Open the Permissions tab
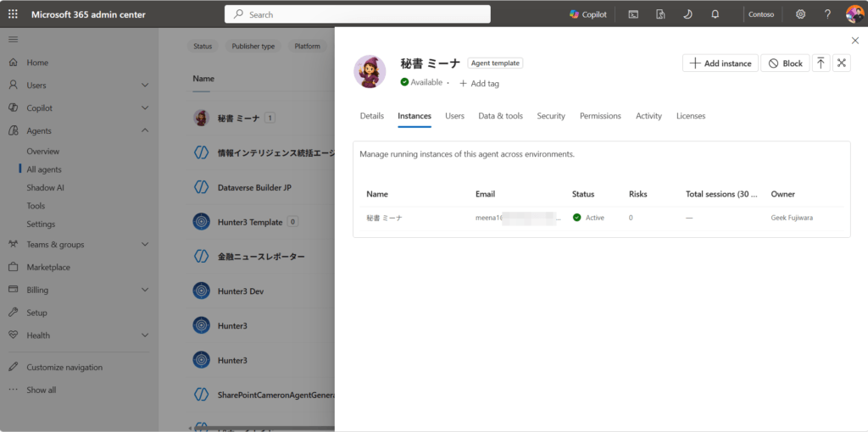 click(601, 116)
